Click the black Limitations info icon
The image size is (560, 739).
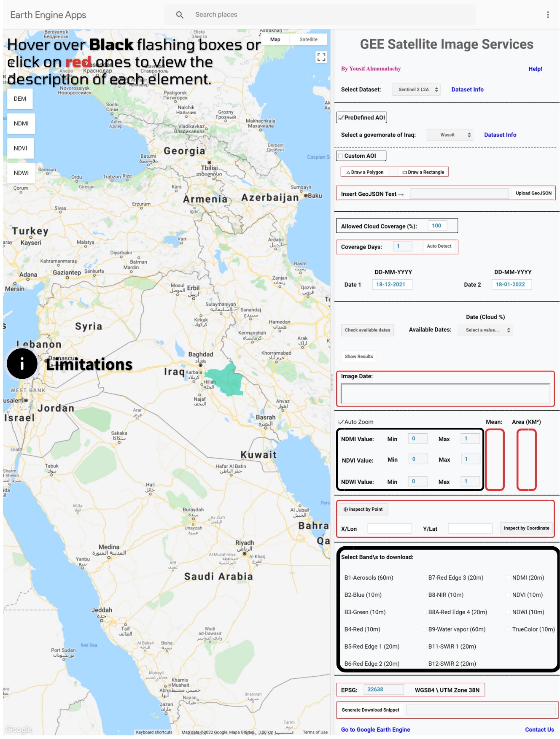[22, 364]
